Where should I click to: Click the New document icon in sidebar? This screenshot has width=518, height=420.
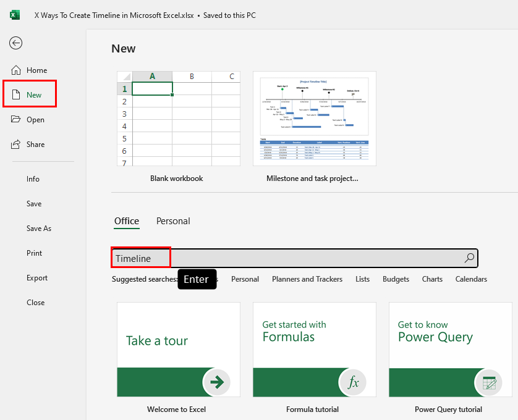pos(16,94)
